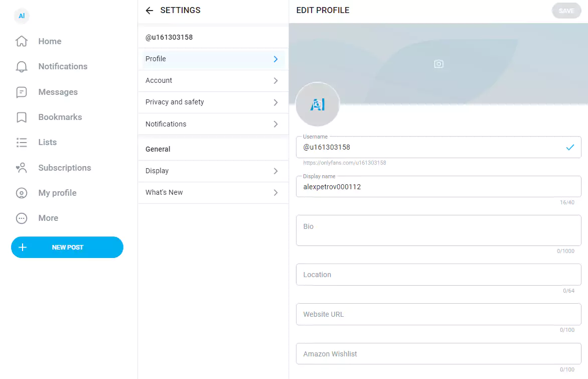Click the Notifications bell icon
The width and height of the screenshot is (588, 379).
coord(22,66)
